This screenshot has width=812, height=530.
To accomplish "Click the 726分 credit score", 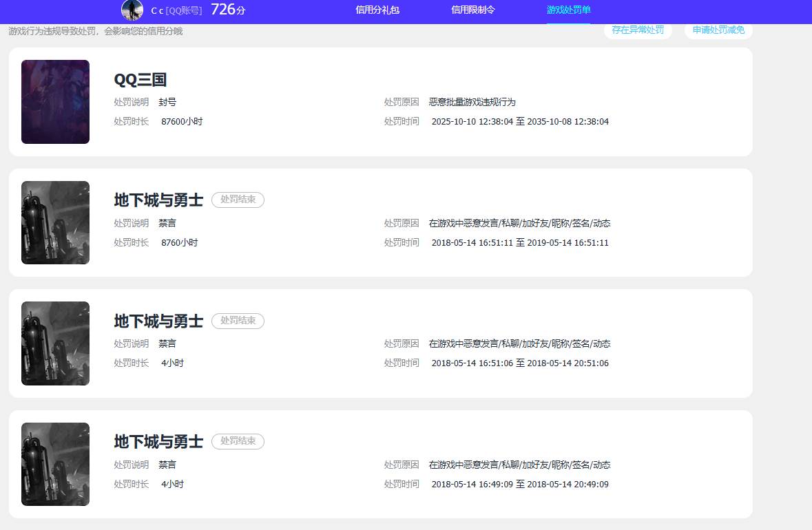I will click(228, 10).
